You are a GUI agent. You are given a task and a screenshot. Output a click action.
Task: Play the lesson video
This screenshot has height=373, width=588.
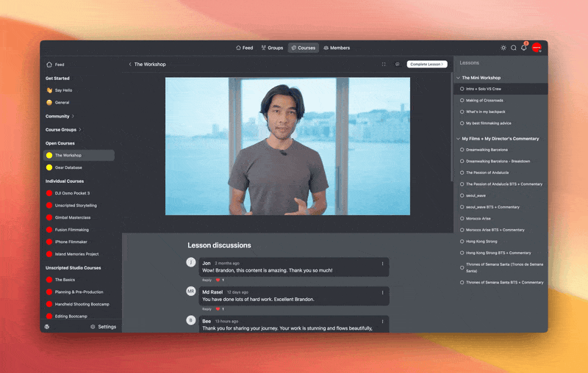point(287,146)
